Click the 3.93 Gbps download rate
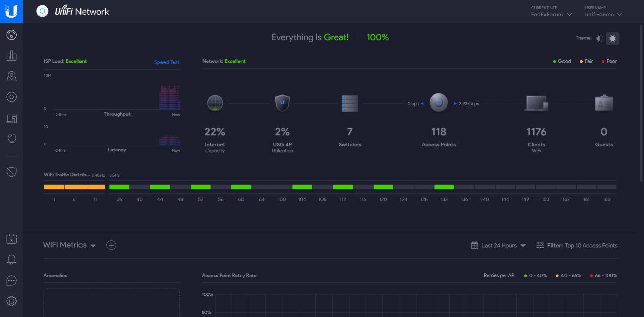 469,104
